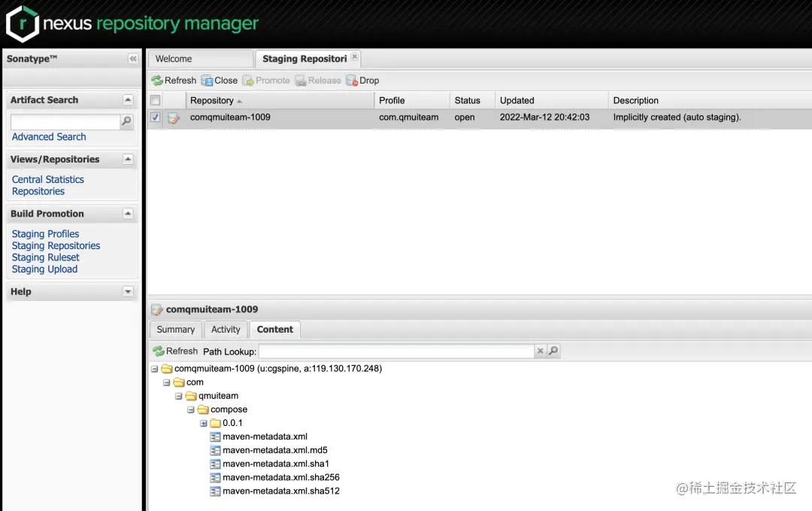The width and height of the screenshot is (812, 511).
Task: Click the Promote toolbar button
Action: [266, 81]
